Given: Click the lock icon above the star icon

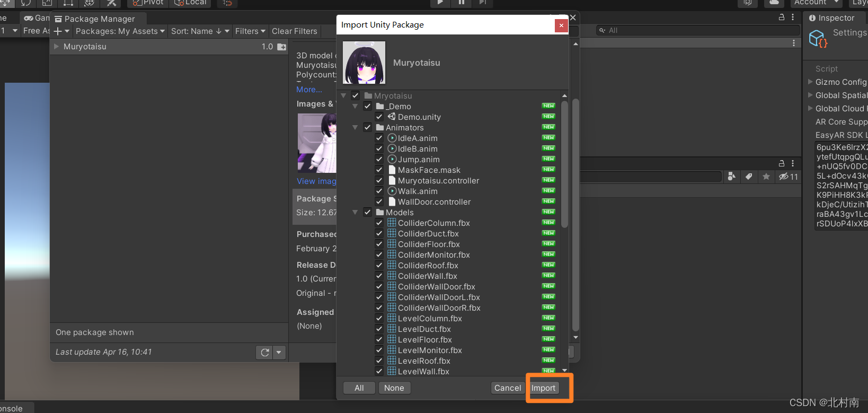Looking at the screenshot, I should tap(781, 163).
